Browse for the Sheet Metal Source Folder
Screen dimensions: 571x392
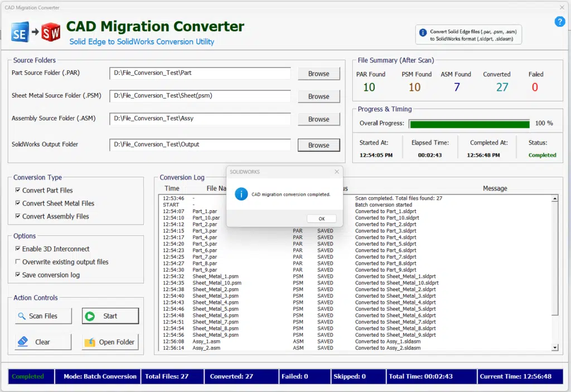(318, 96)
